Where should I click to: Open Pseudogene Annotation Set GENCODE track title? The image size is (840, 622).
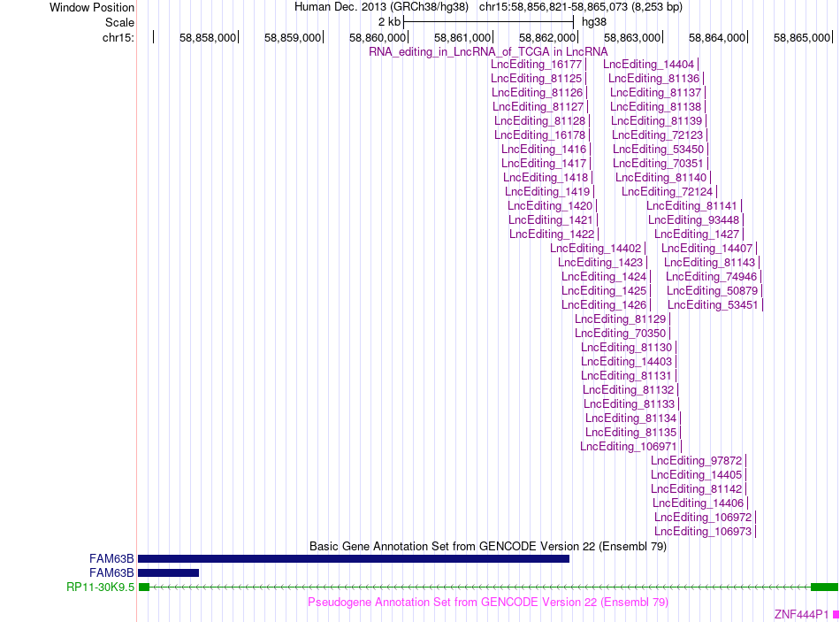[488, 603]
